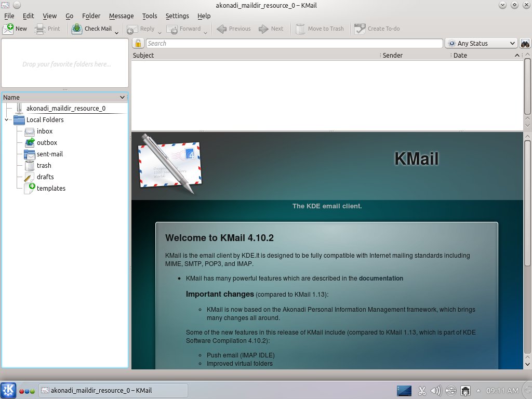Click the New message toolbar icon
Viewport: 532px width, 399px height.
[8, 29]
